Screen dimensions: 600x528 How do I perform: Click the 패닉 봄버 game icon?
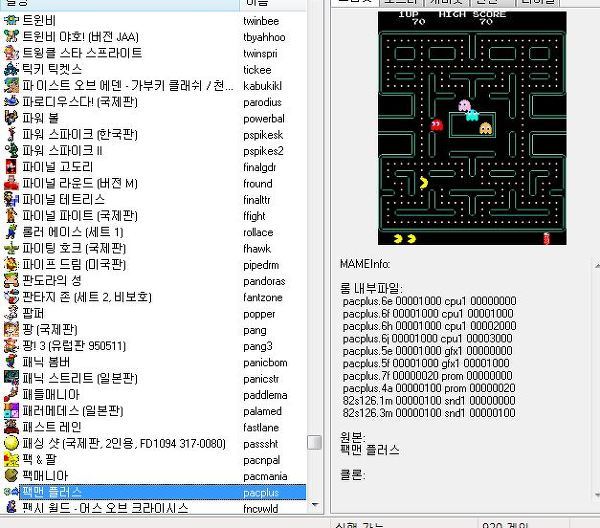click(11, 362)
